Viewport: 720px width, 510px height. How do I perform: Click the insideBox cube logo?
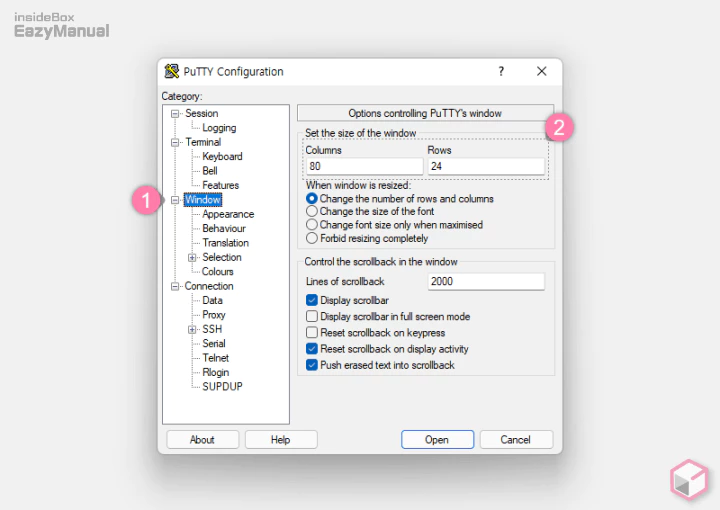tap(689, 480)
